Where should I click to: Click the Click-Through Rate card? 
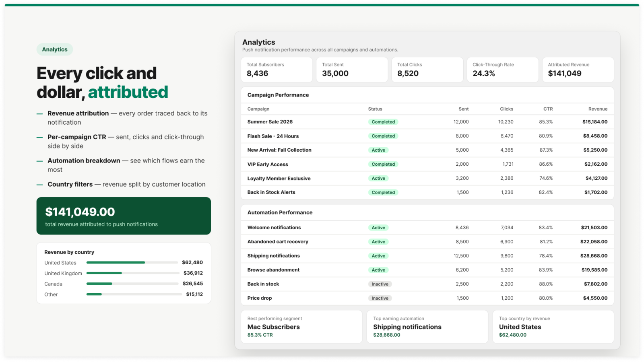[502, 70]
